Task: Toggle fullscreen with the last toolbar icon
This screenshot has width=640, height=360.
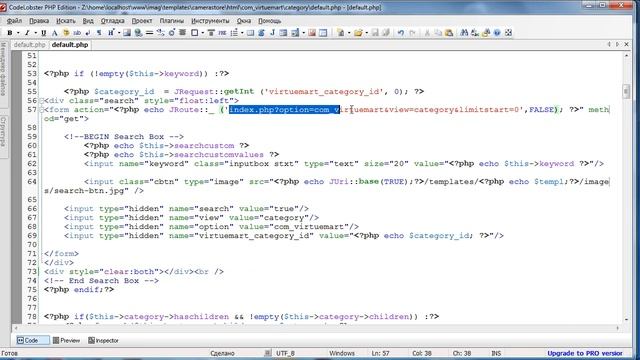Action: coord(508,33)
